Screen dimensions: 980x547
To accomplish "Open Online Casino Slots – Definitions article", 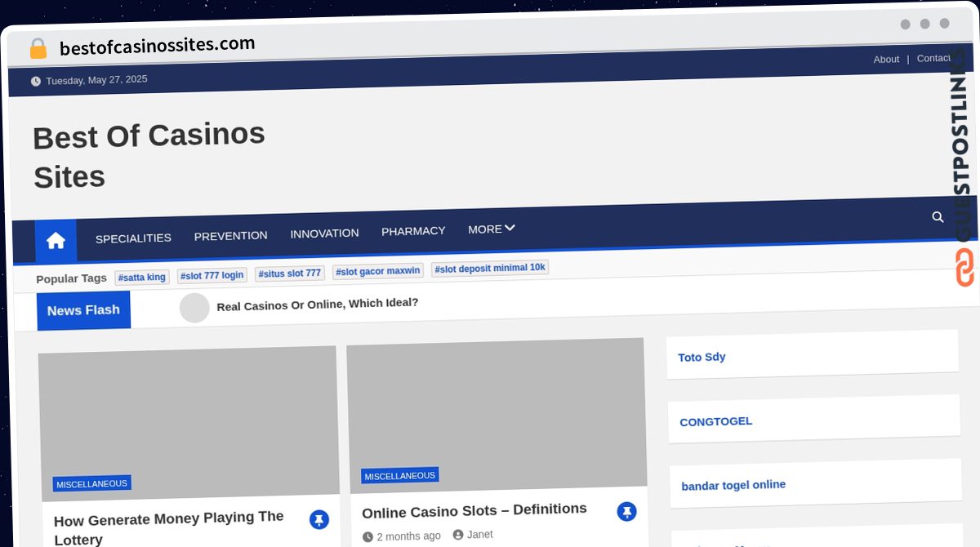I will point(474,510).
